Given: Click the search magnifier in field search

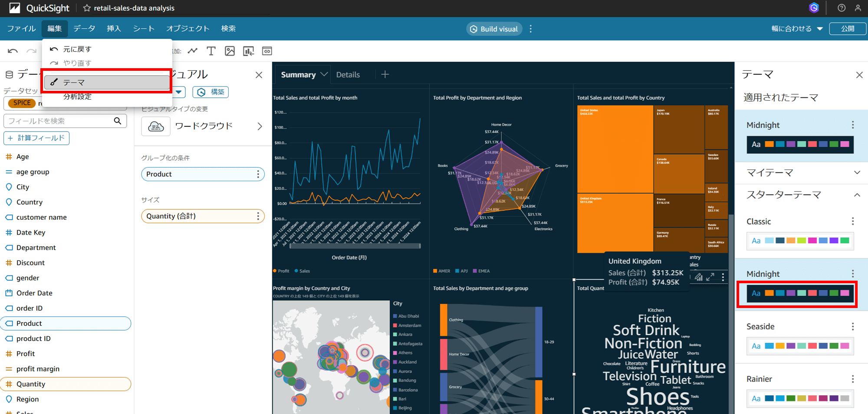Looking at the screenshot, I should pos(118,121).
